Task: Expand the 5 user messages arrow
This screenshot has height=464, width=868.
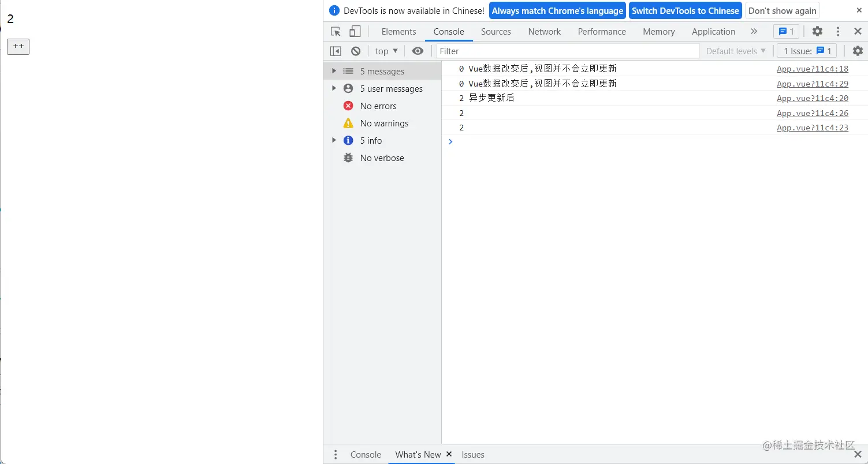Action: pyautogui.click(x=334, y=88)
